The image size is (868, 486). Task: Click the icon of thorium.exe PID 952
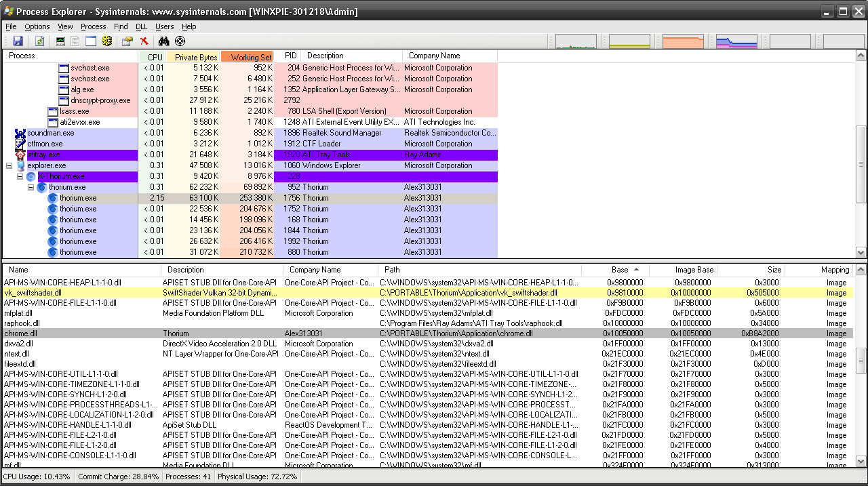pos(42,187)
